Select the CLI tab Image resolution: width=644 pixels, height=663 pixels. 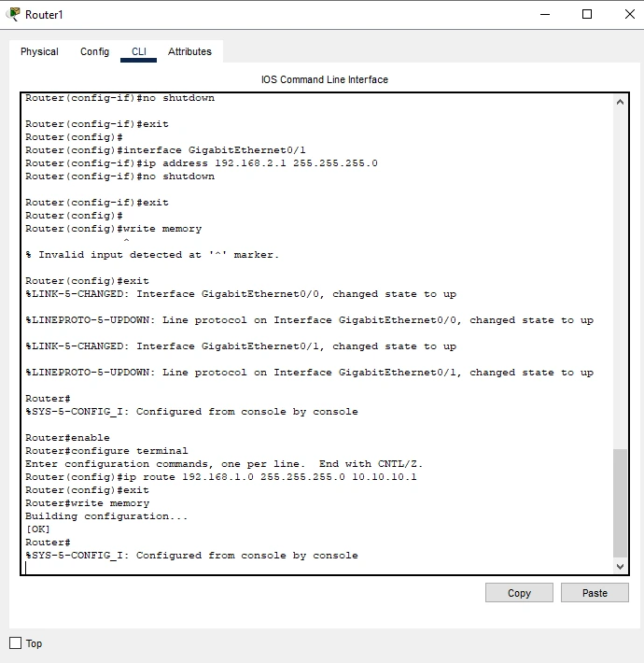[x=139, y=51]
